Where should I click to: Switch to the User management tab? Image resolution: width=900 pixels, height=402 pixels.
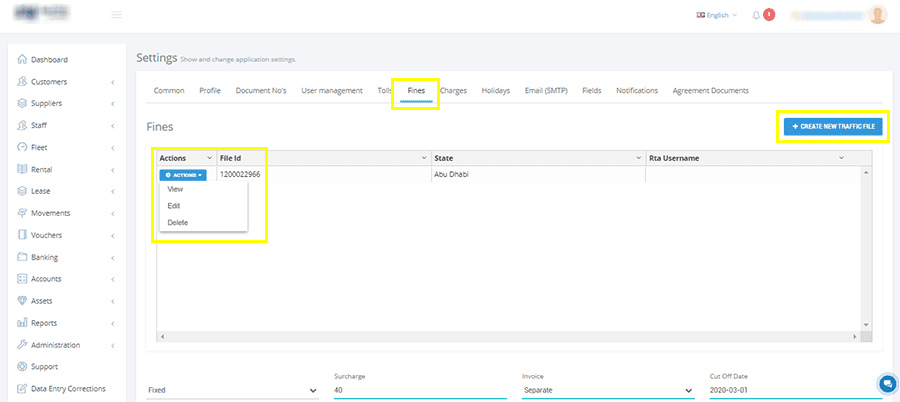coord(331,91)
